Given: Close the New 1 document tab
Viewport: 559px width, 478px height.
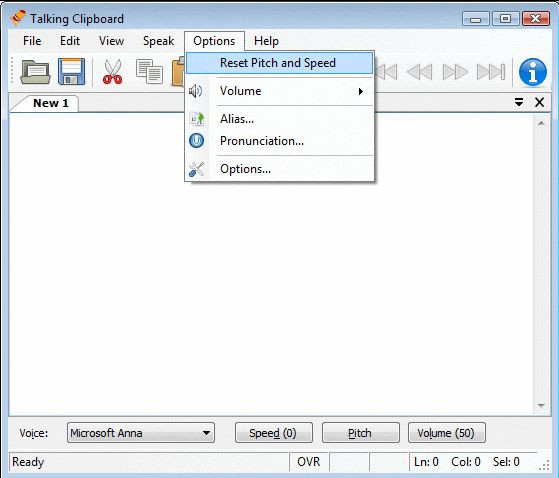Looking at the screenshot, I should click(x=540, y=103).
